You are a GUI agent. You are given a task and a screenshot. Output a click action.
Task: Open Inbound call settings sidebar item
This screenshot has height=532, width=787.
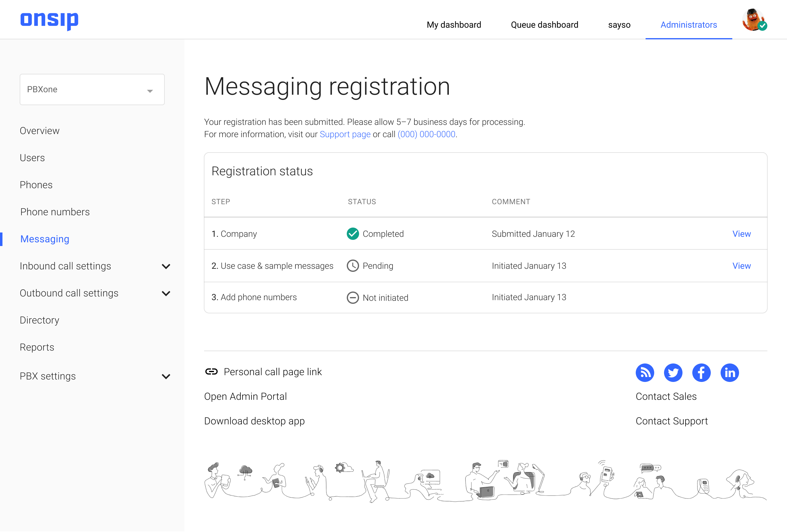[65, 266]
